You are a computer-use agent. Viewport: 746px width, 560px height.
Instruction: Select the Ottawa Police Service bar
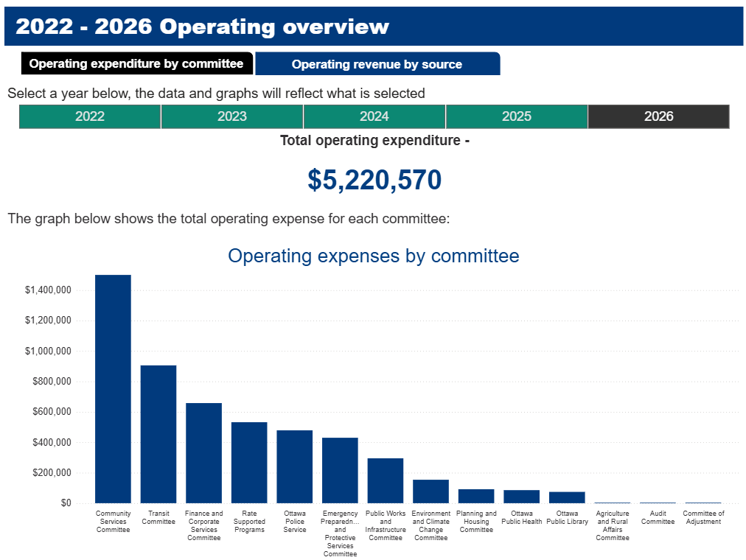coord(295,466)
